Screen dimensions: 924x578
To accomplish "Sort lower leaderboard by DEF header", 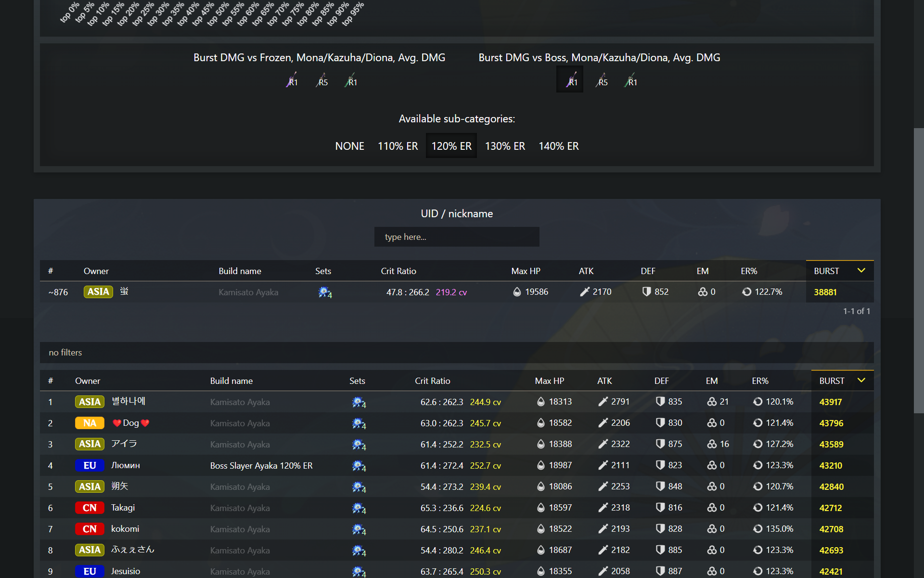I will (662, 381).
